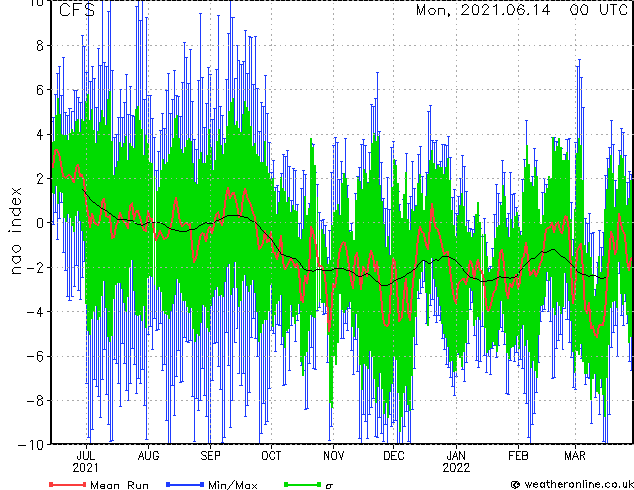Click the y-axis value -4
The width and height of the screenshot is (634, 490).
click(35, 312)
